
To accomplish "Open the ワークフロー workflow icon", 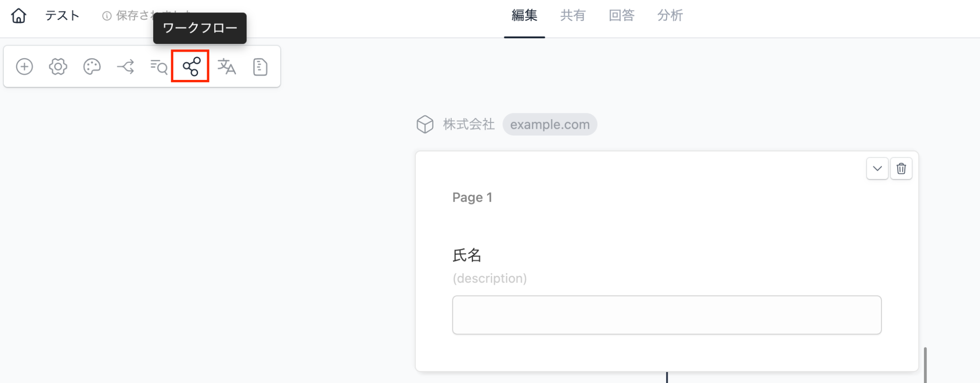I will 191,67.
